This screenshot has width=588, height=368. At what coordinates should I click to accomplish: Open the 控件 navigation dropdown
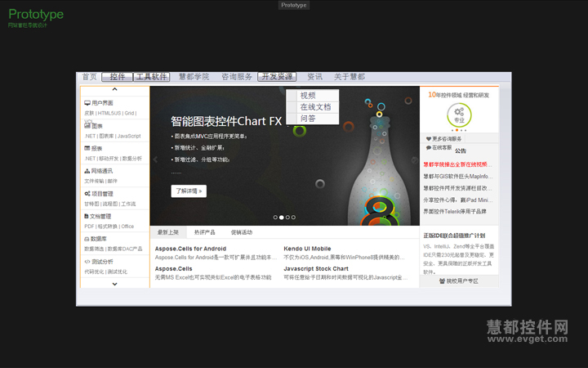pyautogui.click(x=117, y=77)
